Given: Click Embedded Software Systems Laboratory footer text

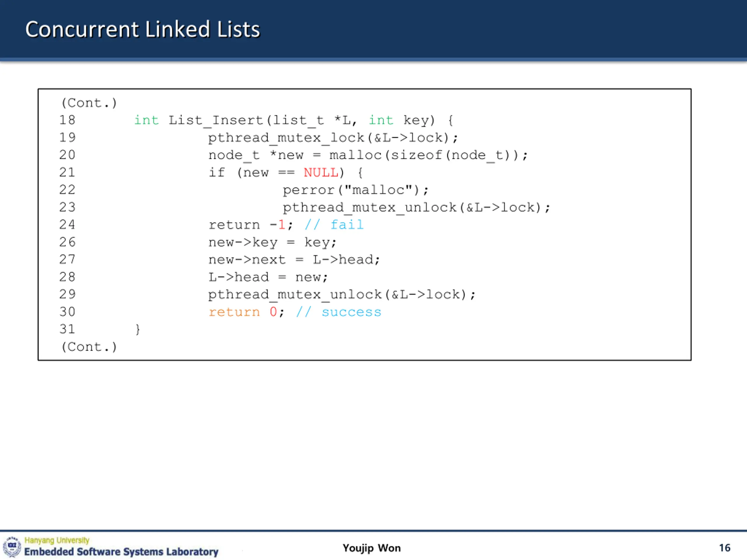Looking at the screenshot, I should pyautogui.click(x=121, y=552).
